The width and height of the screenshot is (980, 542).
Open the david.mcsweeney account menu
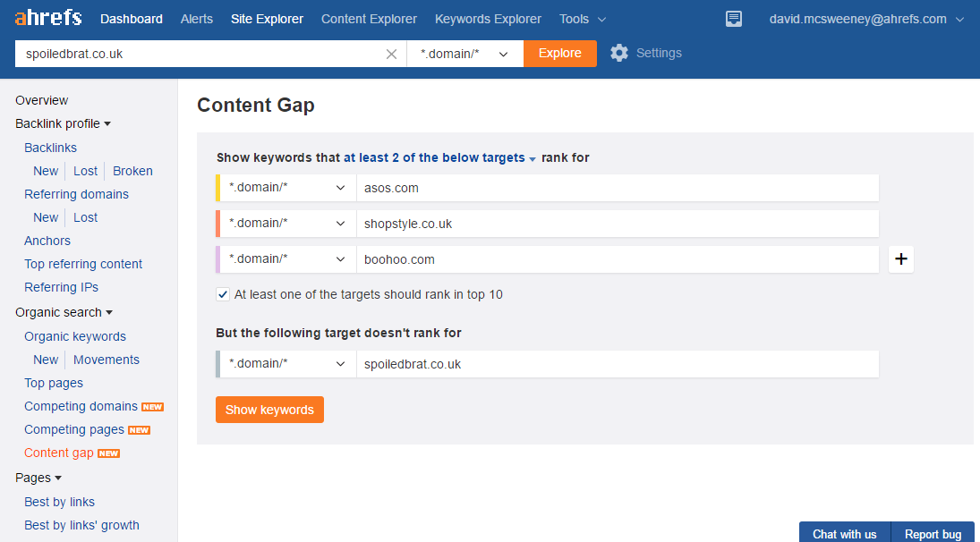[x=866, y=19]
